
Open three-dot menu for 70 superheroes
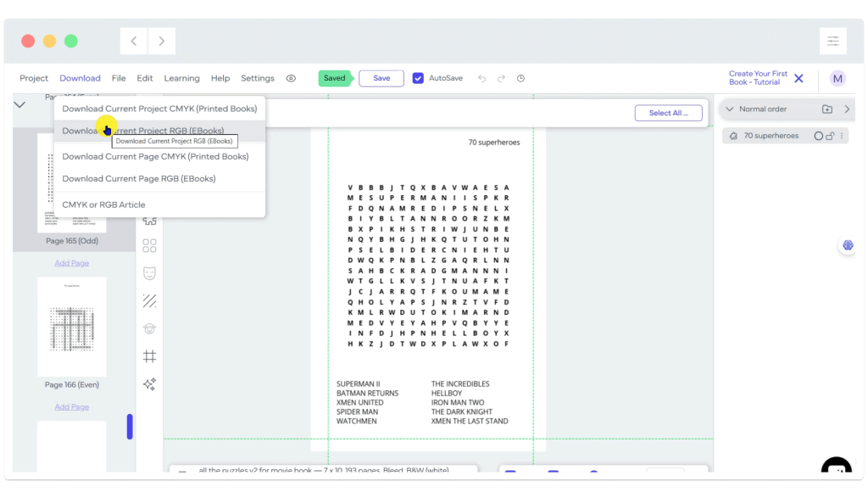[x=842, y=136]
